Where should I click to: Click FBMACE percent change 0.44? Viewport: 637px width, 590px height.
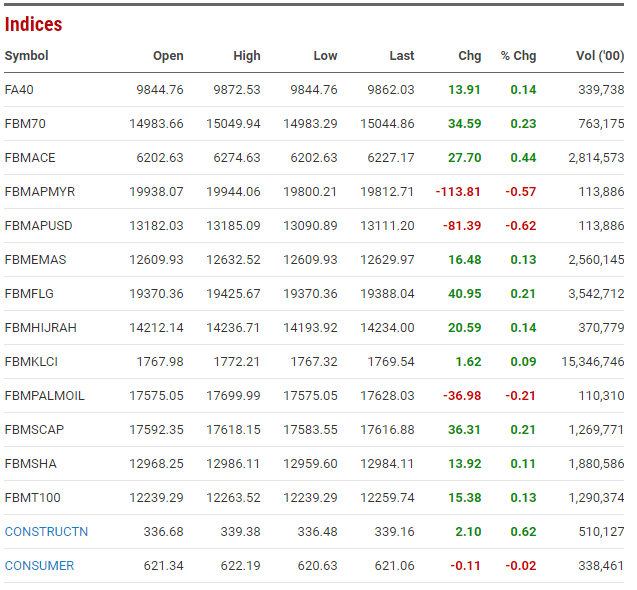(523, 158)
